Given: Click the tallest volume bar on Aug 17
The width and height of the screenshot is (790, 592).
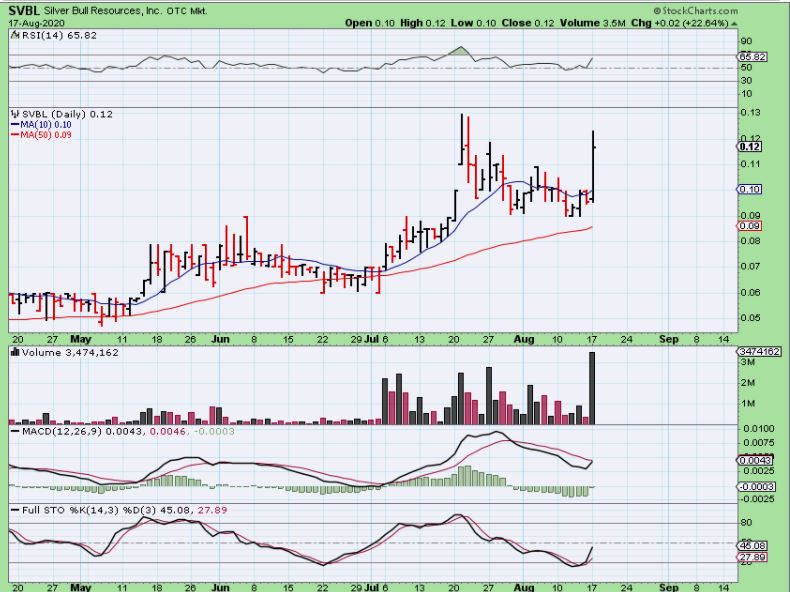Looking at the screenshot, I should tap(592, 388).
